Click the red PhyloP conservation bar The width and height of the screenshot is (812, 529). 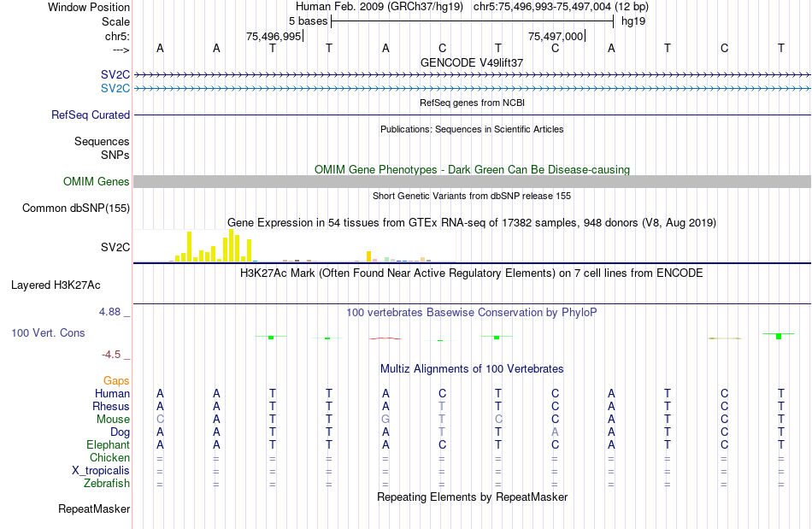385,338
